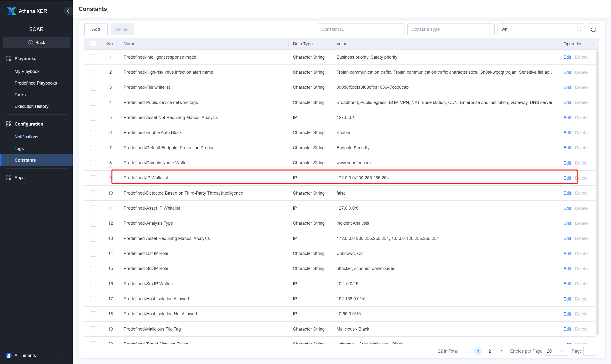This screenshot has height=364, width=611.
Task: Check the Predefined-Dst IP Role row
Action: 93,254
